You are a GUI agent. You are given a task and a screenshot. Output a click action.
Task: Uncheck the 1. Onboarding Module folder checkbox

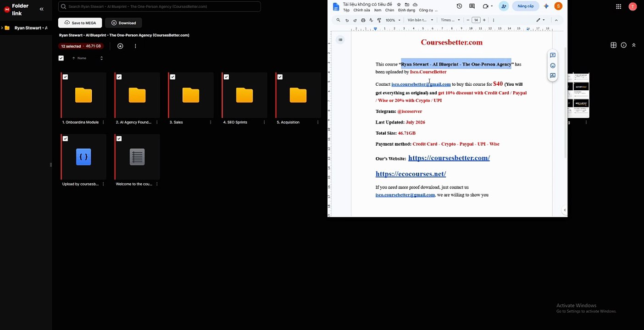point(65,77)
